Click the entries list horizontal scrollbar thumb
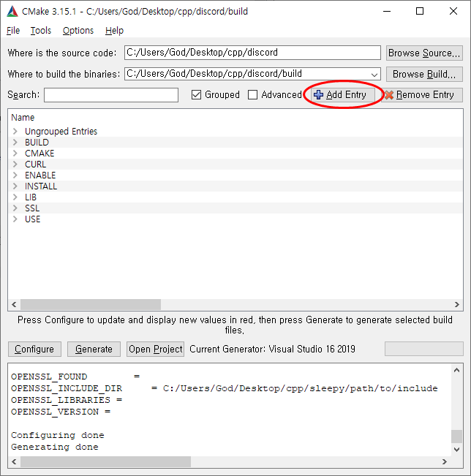 point(91,304)
